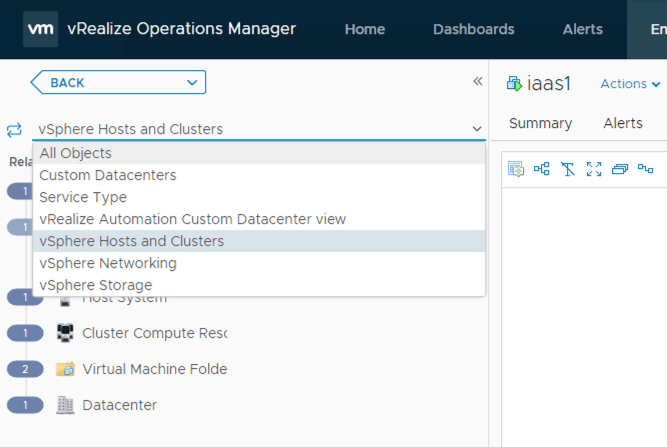Image resolution: width=667 pixels, height=447 pixels.
Task: Switch to the Summary tab
Action: coord(540,123)
